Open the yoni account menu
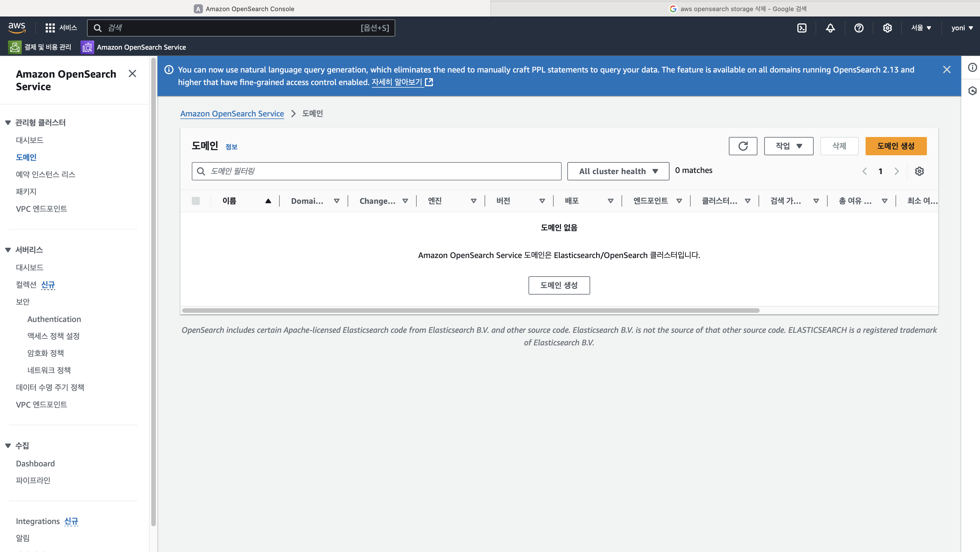Image resolution: width=980 pixels, height=552 pixels. tap(962, 28)
